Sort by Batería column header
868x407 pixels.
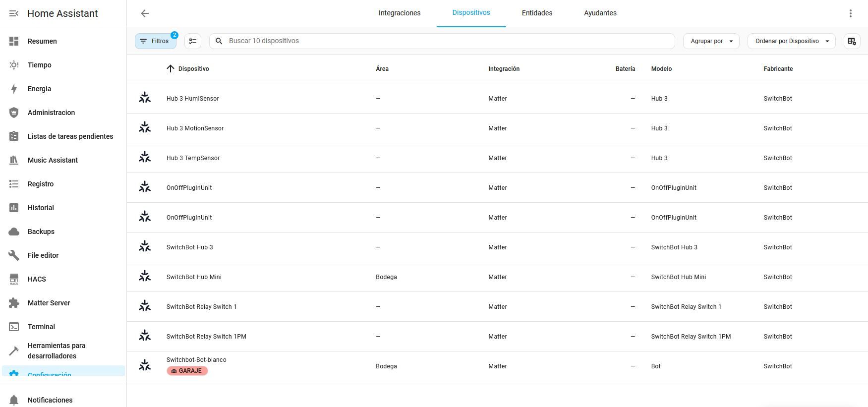625,69
